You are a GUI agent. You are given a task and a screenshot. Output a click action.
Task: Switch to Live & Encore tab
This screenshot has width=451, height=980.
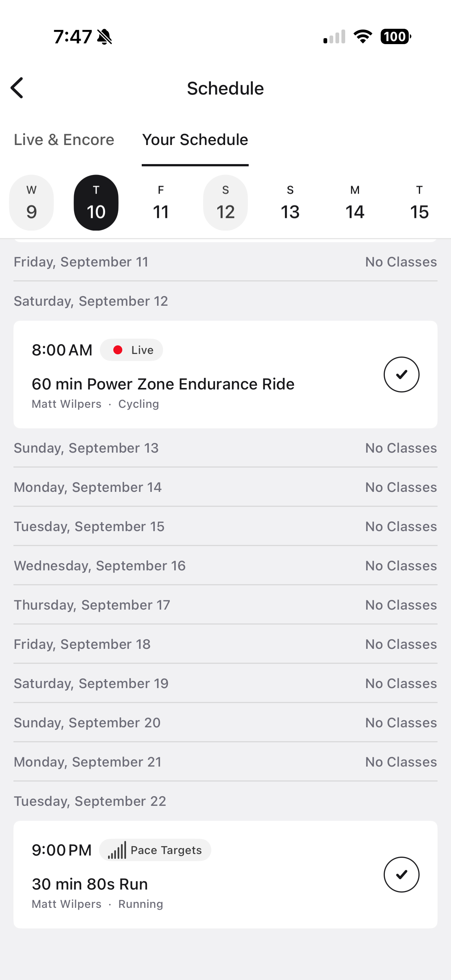click(64, 140)
